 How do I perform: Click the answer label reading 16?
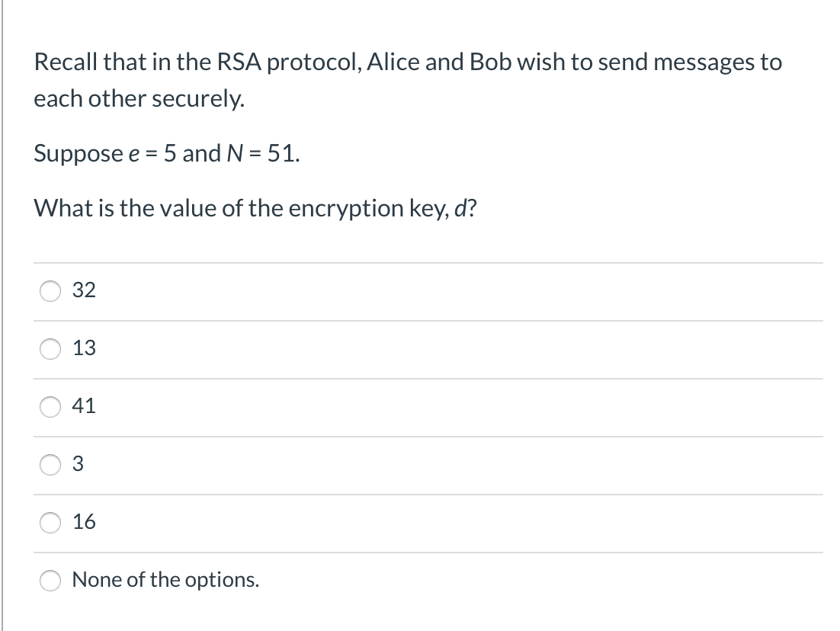[84, 522]
